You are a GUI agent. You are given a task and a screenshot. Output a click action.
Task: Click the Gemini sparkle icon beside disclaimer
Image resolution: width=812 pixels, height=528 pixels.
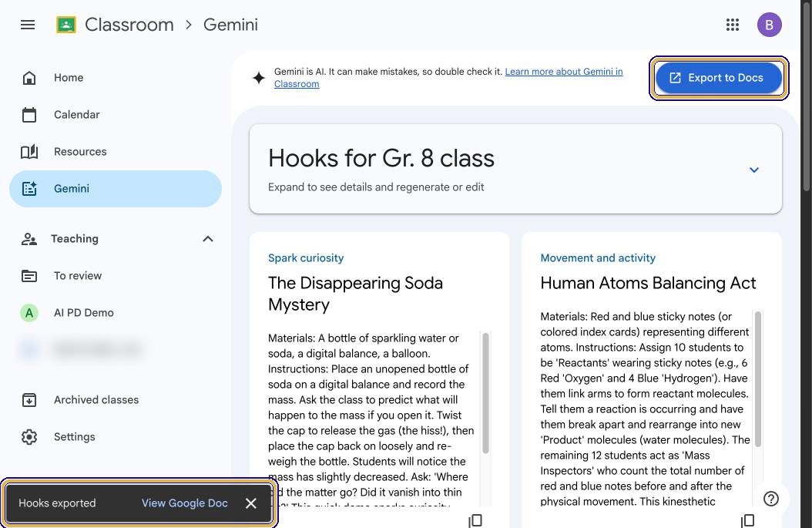[x=259, y=79]
